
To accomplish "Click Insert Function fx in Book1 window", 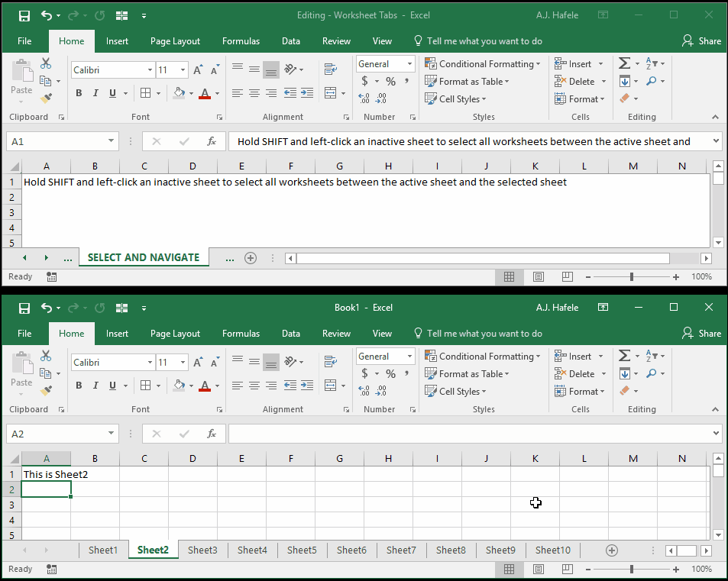I will click(x=212, y=434).
